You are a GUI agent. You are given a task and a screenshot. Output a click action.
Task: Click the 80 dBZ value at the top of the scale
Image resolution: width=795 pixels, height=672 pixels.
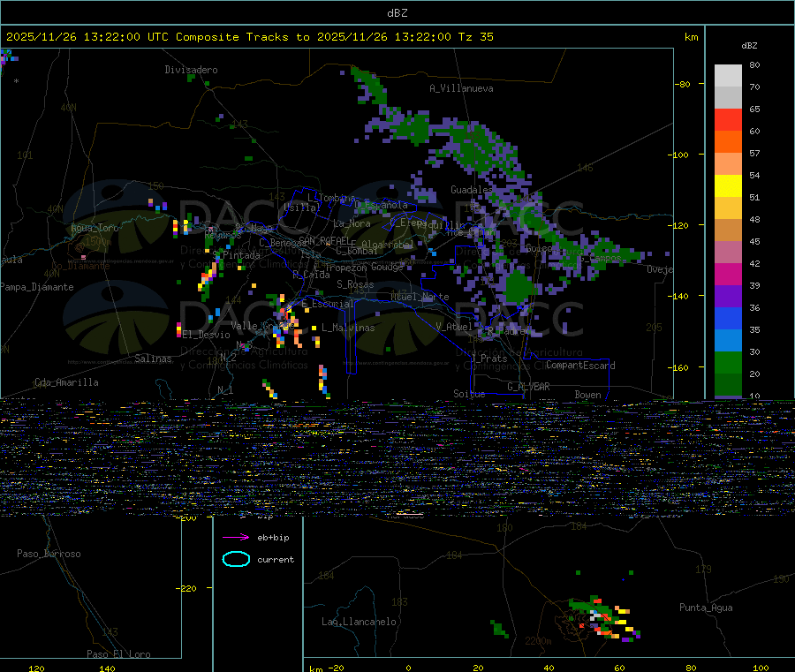pos(754,64)
